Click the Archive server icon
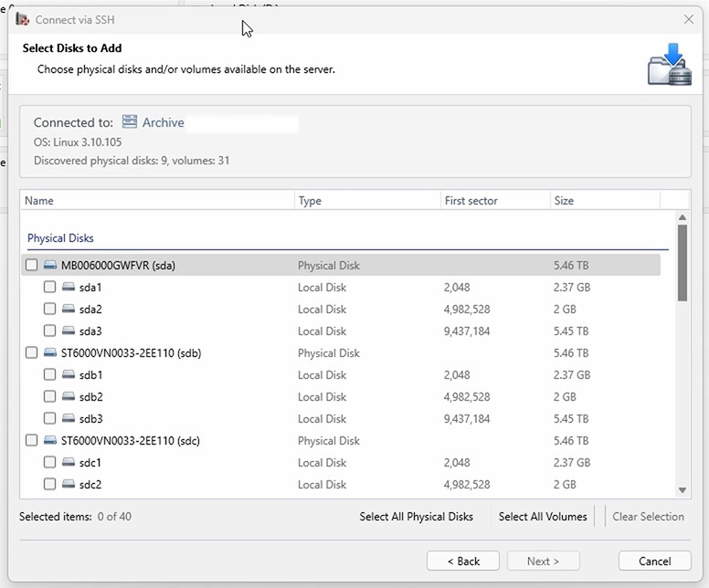This screenshot has width=709, height=588. pyautogui.click(x=130, y=121)
